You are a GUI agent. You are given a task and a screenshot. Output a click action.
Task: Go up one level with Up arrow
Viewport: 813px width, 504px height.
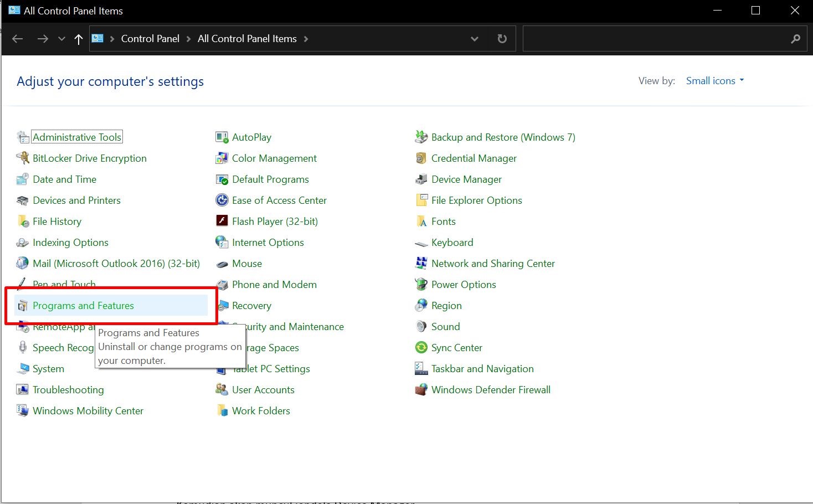(x=79, y=39)
